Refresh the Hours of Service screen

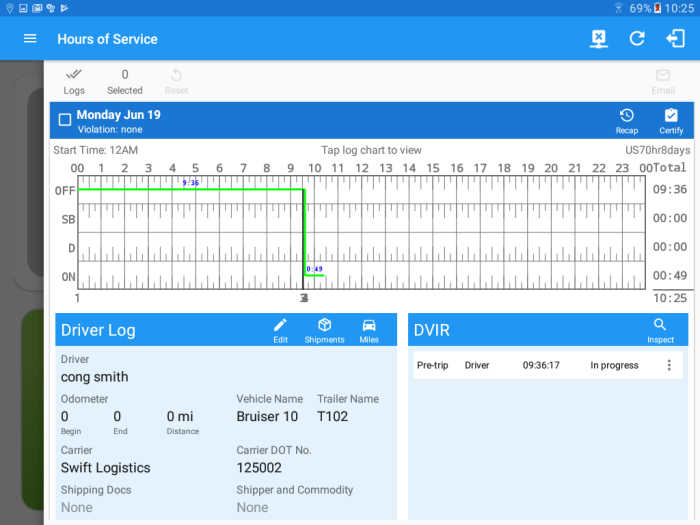point(637,39)
